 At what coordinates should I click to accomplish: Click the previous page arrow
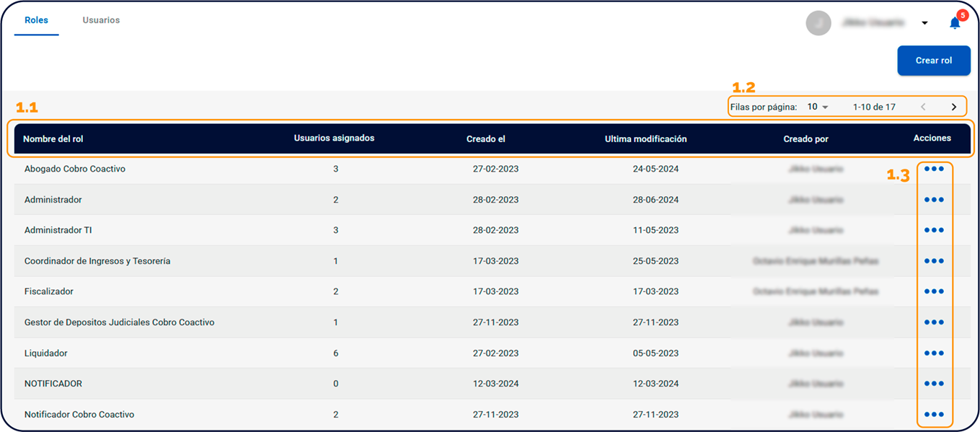(923, 107)
